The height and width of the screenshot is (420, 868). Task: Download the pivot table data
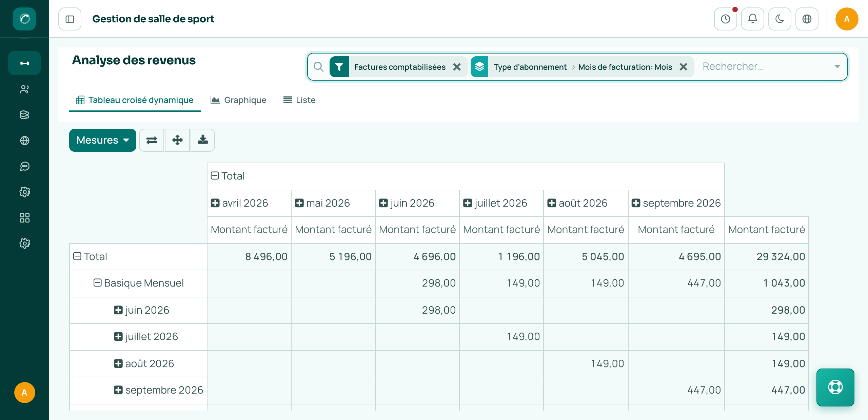[203, 140]
